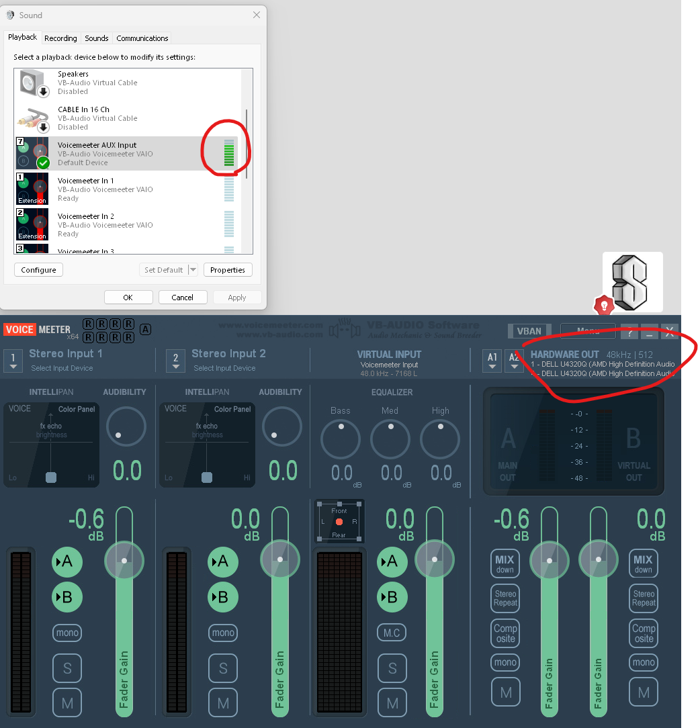Enable mono on Stereo Input 1
Image resolution: width=700 pixels, height=728 pixels.
point(67,633)
